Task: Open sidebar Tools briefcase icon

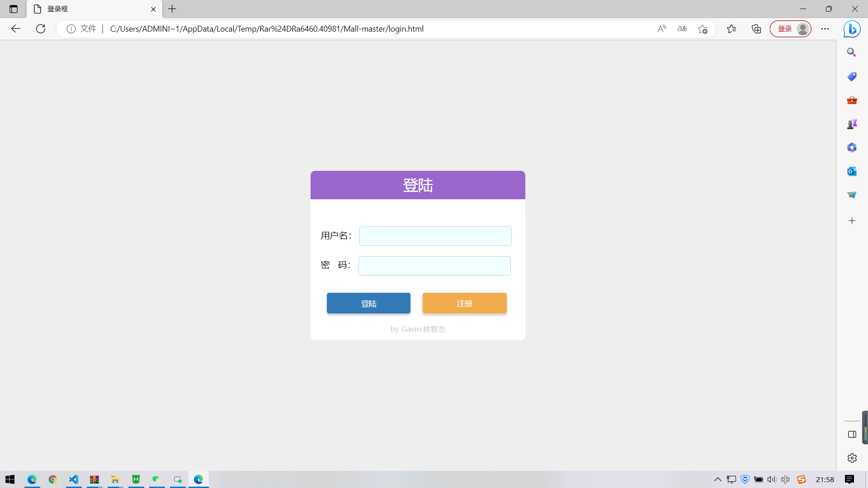Action: pos(852,100)
